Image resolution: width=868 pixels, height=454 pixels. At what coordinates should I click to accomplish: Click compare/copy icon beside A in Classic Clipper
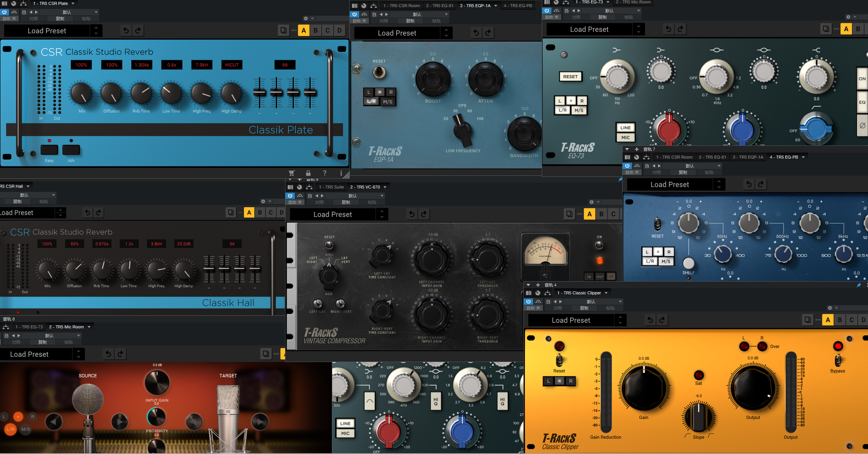click(x=808, y=320)
